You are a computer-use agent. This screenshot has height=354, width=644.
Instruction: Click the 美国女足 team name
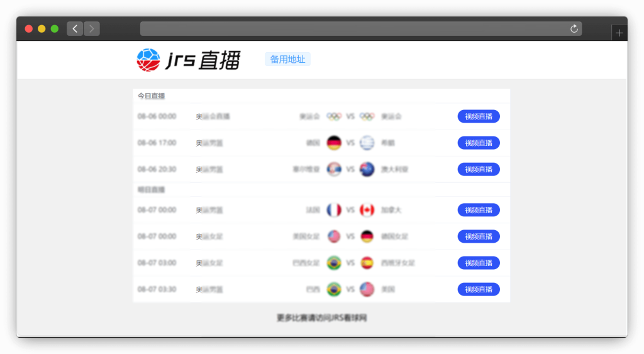306,236
